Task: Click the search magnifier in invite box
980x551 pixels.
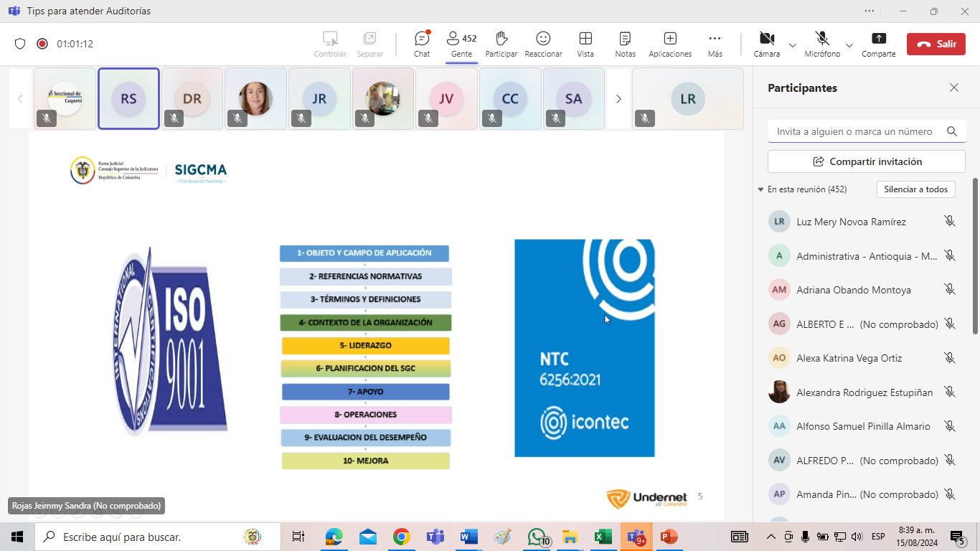Action: pyautogui.click(x=952, y=131)
